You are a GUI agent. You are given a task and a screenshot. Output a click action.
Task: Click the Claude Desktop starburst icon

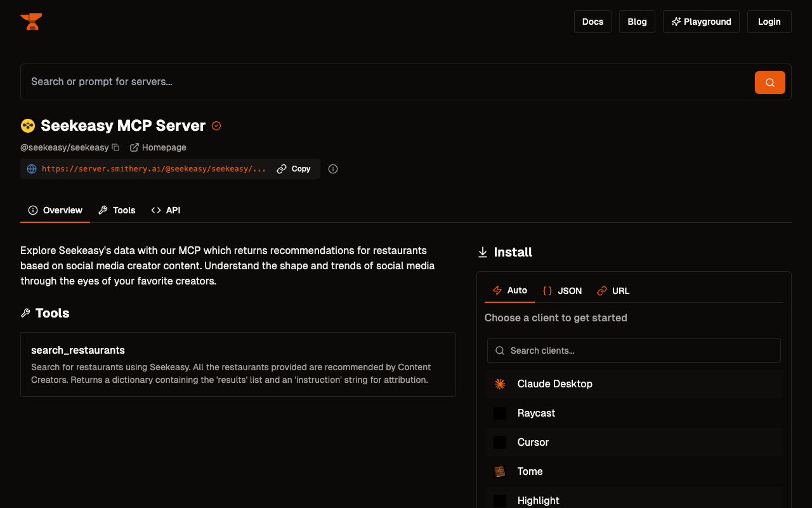coord(500,384)
